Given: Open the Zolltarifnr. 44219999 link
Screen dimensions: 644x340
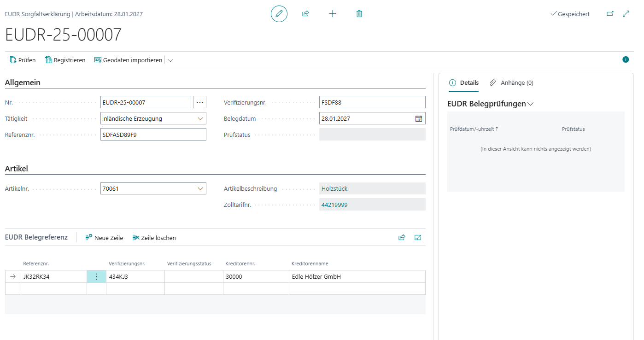Looking at the screenshot, I should (x=334, y=205).
